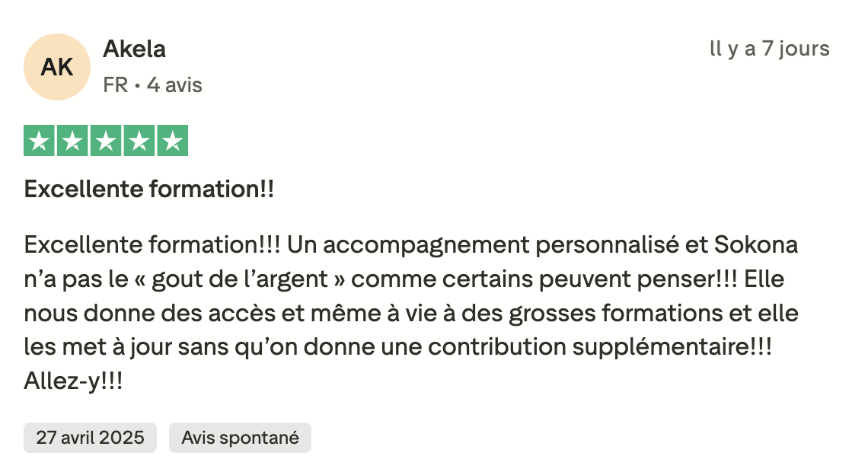Click the first green rating star
The image size is (868, 472).
pyautogui.click(x=39, y=141)
